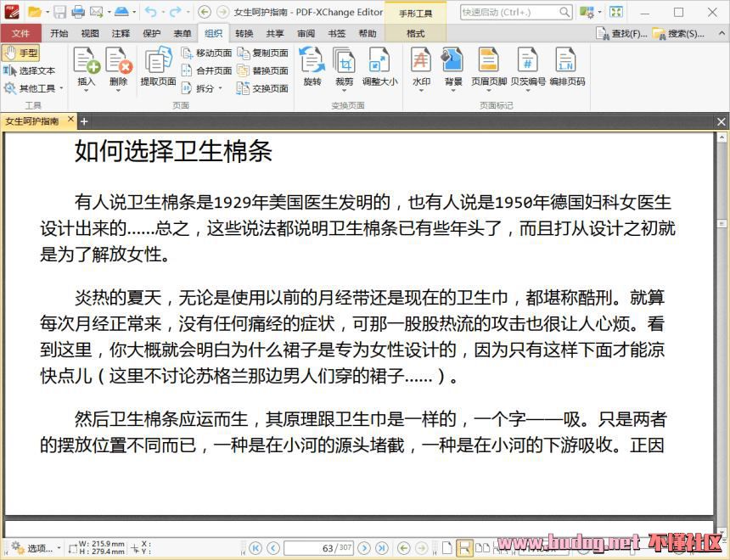This screenshot has width=730, height=560.
Task: Click the Print icon in quick toolbar
Action: pos(78,12)
